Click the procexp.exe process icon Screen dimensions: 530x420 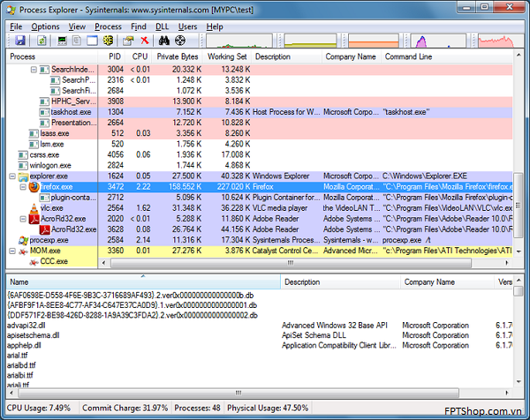click(23, 240)
